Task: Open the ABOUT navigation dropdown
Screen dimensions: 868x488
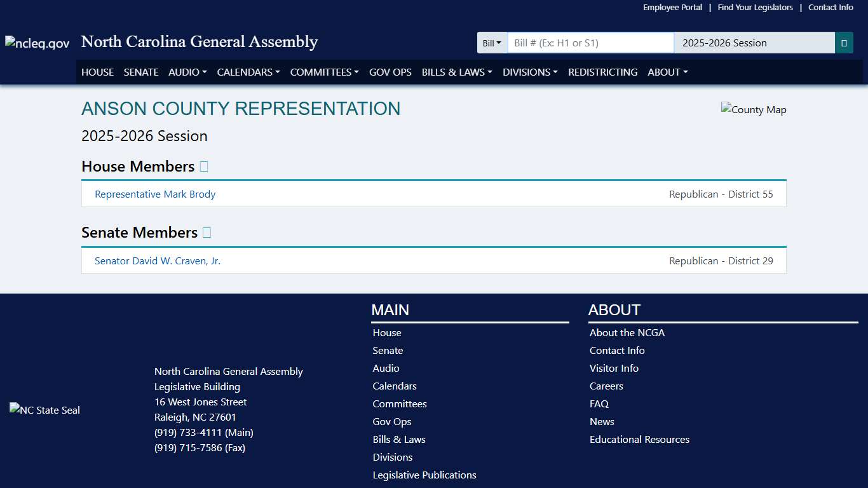Action: (x=667, y=72)
